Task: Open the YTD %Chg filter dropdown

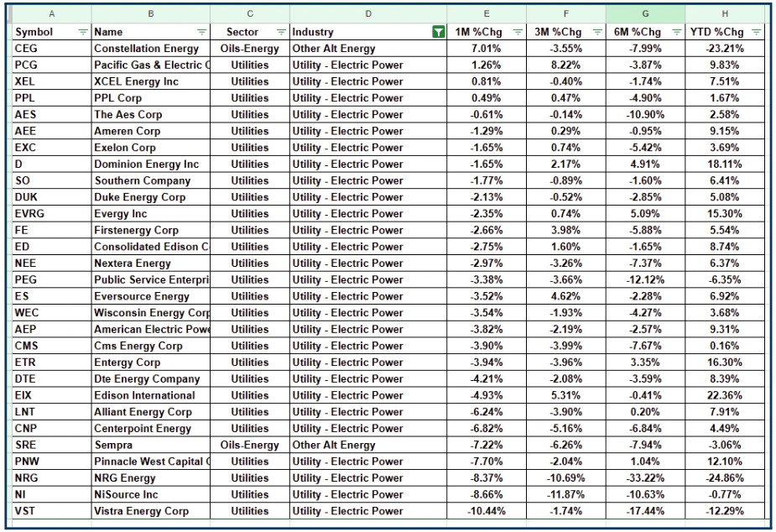Action: pos(756,32)
